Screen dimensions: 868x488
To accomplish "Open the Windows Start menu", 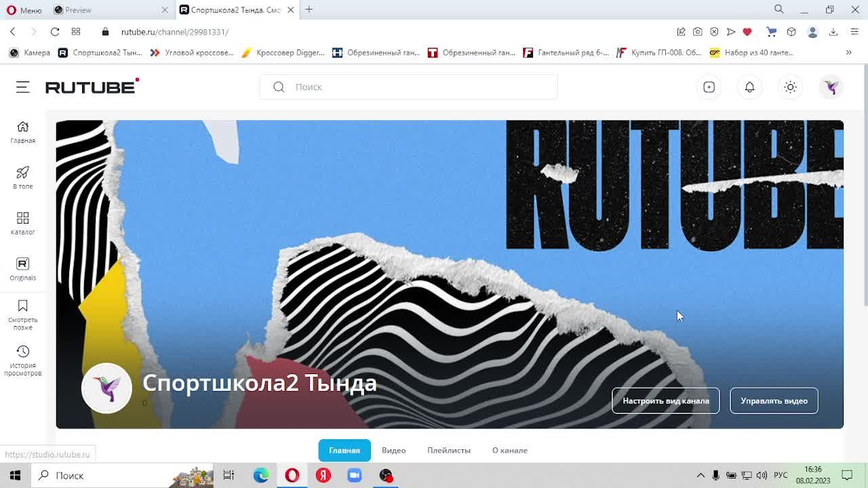I will 15,475.
